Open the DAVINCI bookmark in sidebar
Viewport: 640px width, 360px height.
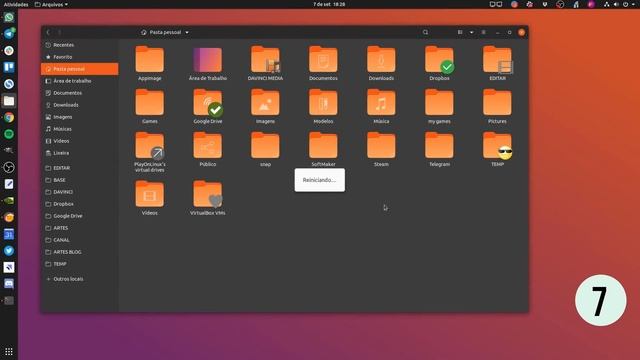coord(80,192)
